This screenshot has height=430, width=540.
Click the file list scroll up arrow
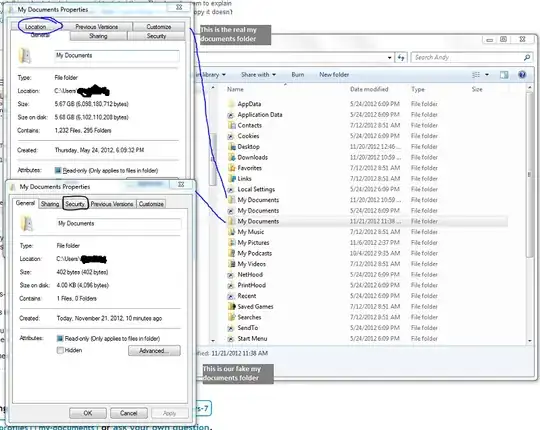point(529,88)
